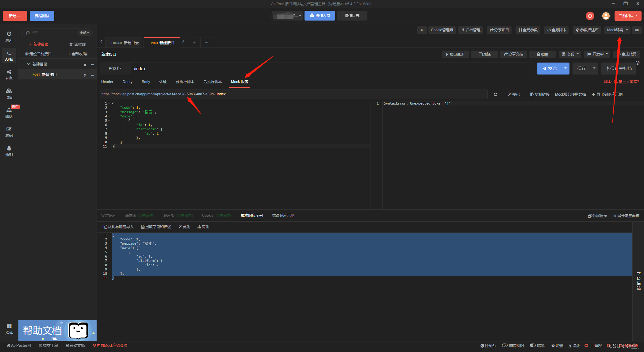The width and height of the screenshot is (644, 352).
Task: Open 流程测试 flow testing
Action: (x=42, y=16)
